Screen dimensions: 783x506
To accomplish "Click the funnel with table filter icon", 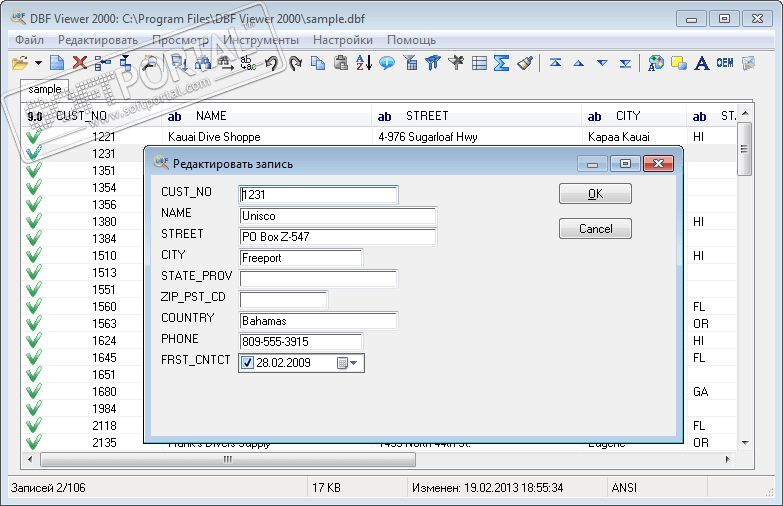I will (410, 63).
